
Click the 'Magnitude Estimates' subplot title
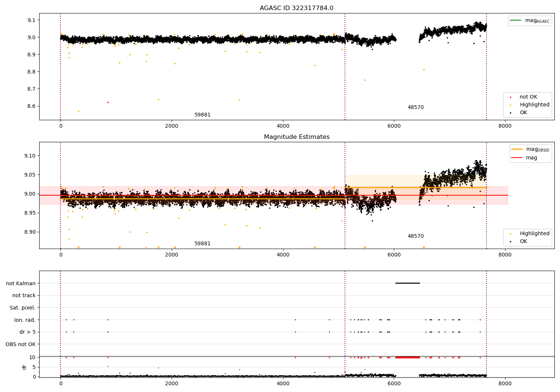tap(296, 137)
